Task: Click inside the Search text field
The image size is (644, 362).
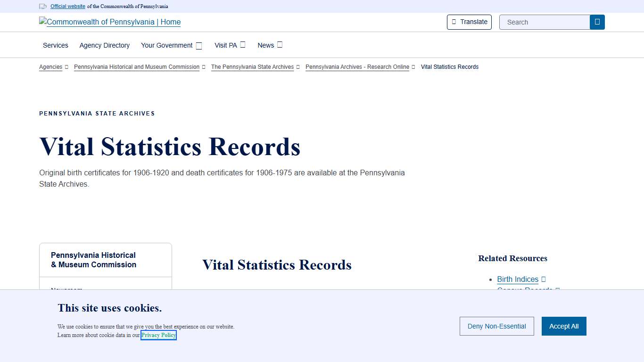Action: 545,22
